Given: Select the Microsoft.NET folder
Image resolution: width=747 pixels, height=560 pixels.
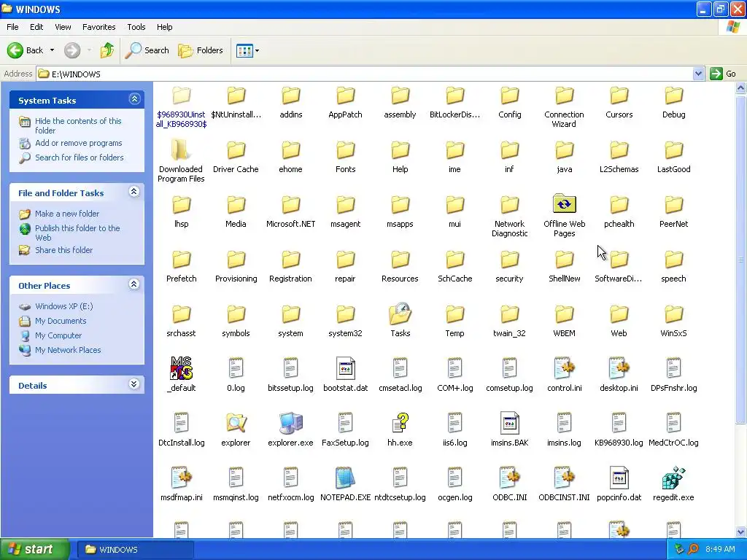Looking at the screenshot, I should click(x=290, y=204).
